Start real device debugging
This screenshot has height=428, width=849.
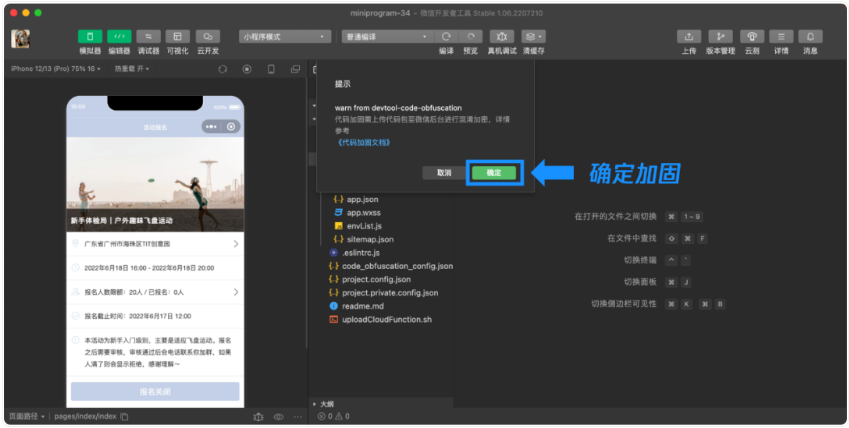point(502,37)
